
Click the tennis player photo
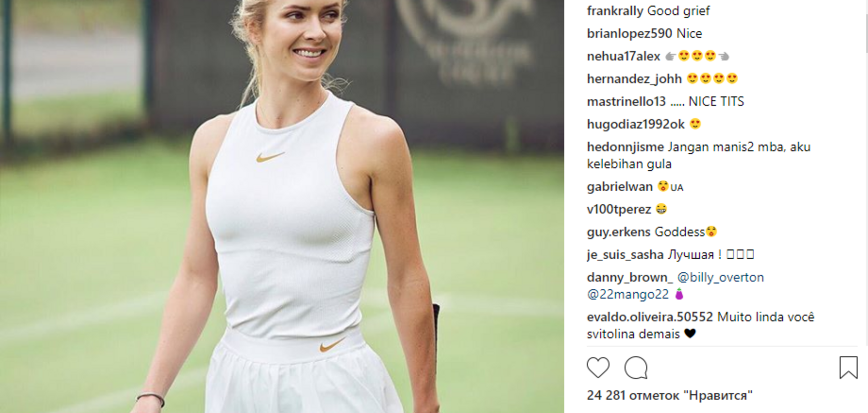click(x=282, y=206)
